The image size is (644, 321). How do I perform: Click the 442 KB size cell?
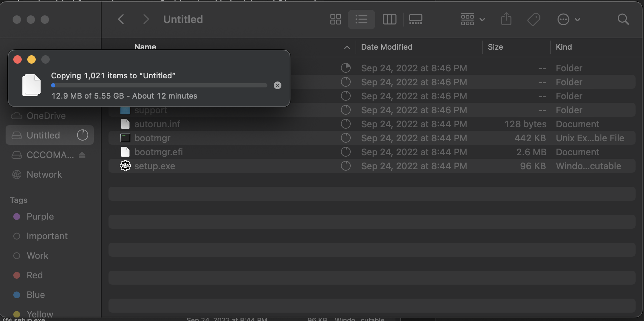pos(530,138)
